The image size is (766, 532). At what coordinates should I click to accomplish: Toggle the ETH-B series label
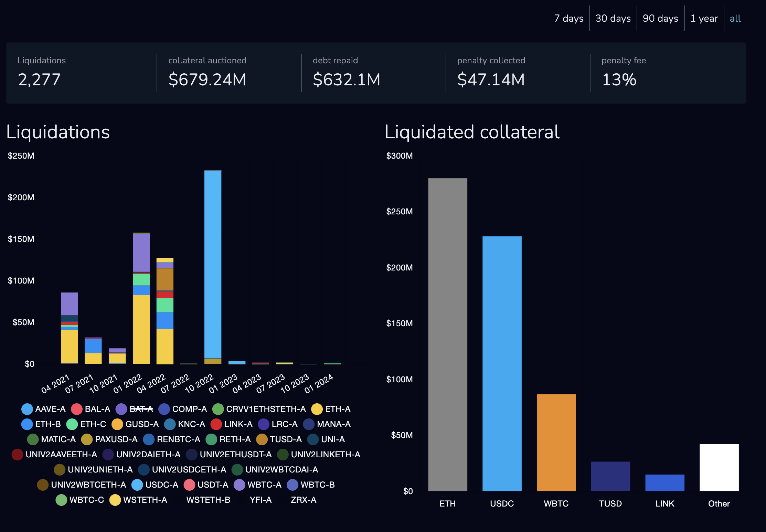click(48, 424)
